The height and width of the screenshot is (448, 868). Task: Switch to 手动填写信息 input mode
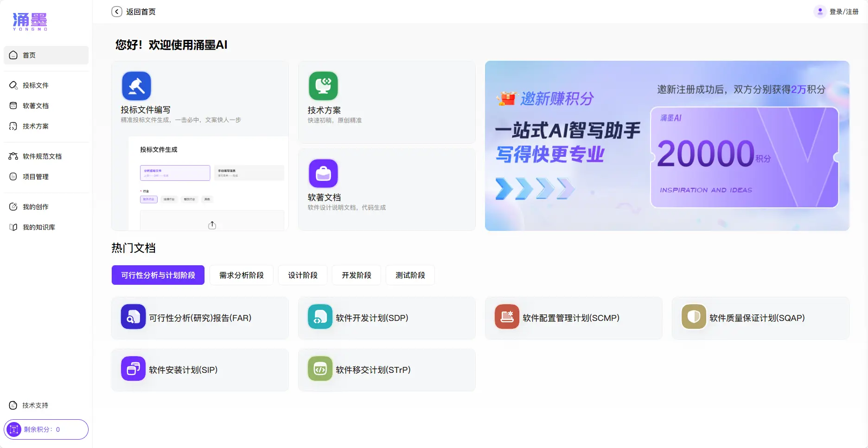click(249, 173)
